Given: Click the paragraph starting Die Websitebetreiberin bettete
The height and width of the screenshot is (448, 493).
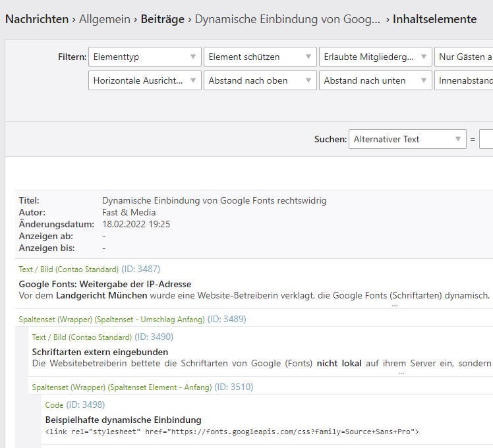Looking at the screenshot, I should 262,364.
